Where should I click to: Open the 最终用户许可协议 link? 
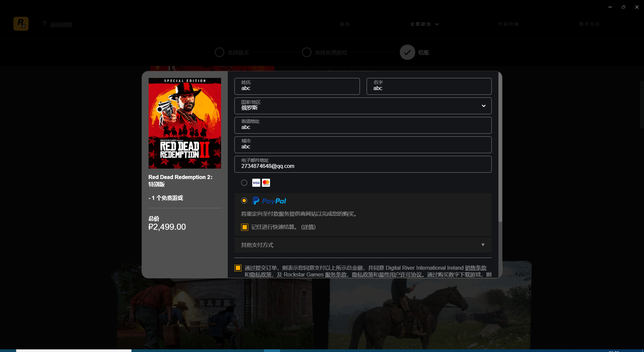tap(400, 275)
